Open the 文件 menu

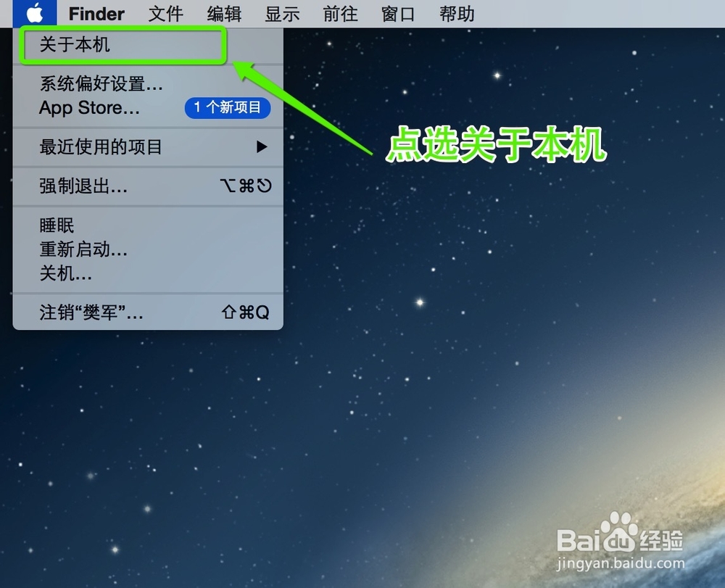(x=165, y=13)
